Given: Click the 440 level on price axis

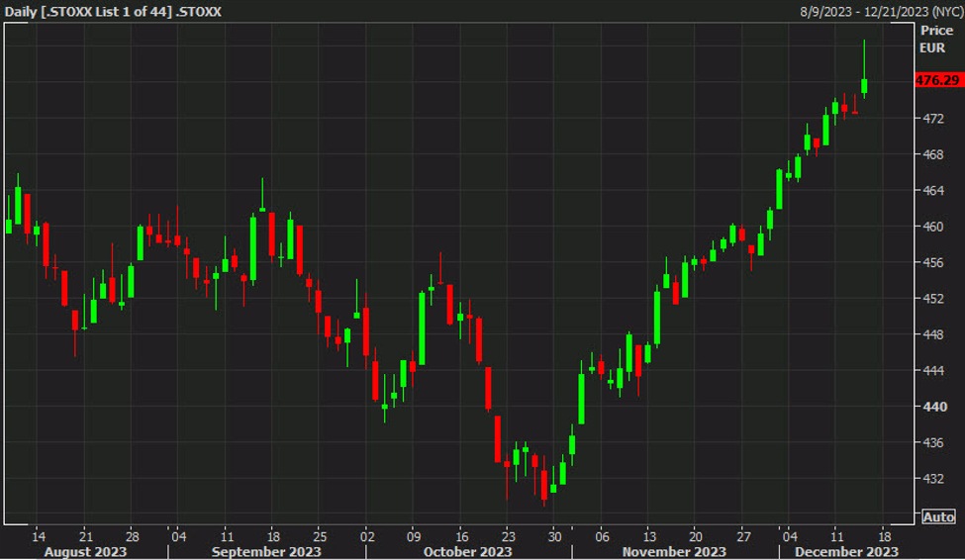Looking at the screenshot, I should click(933, 407).
